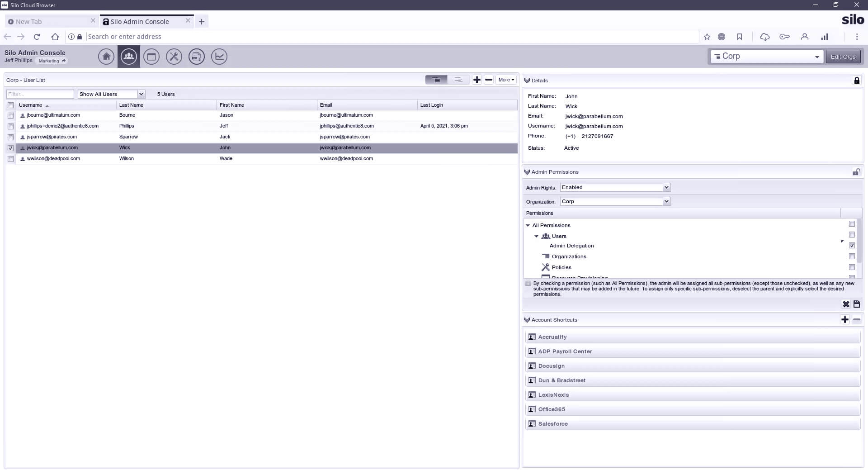Switch to hierarchical list view icon
Screen dimensions: 868x470
[436, 80]
